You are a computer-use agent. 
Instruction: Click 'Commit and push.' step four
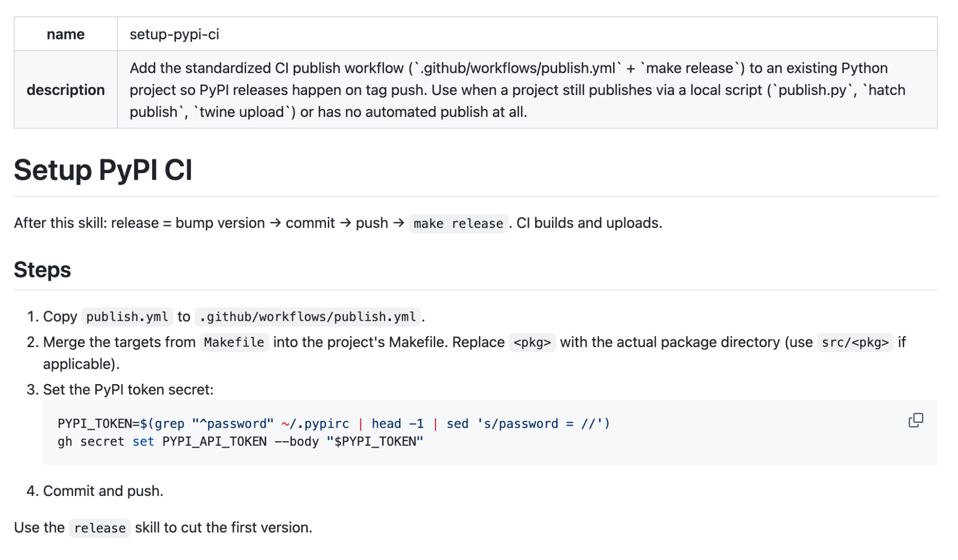(103, 491)
